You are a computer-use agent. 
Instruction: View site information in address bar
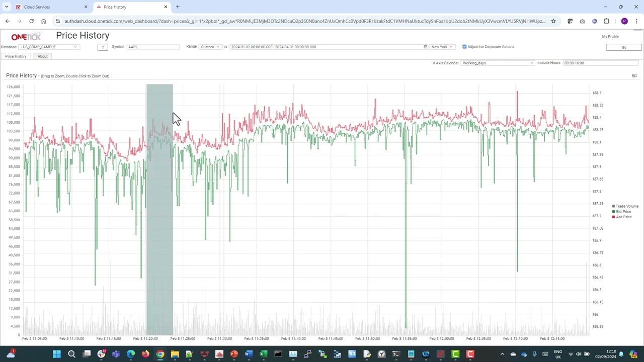58,21
